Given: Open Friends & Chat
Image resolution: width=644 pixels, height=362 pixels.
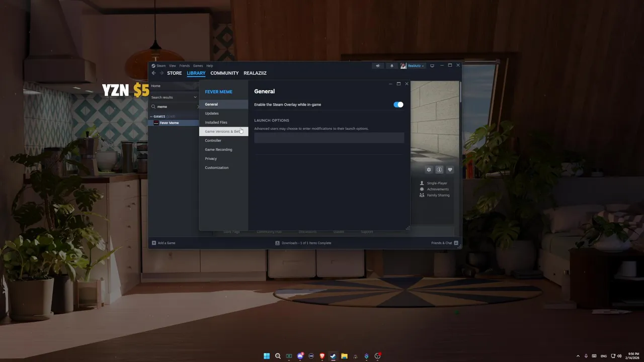Looking at the screenshot, I should click(445, 243).
